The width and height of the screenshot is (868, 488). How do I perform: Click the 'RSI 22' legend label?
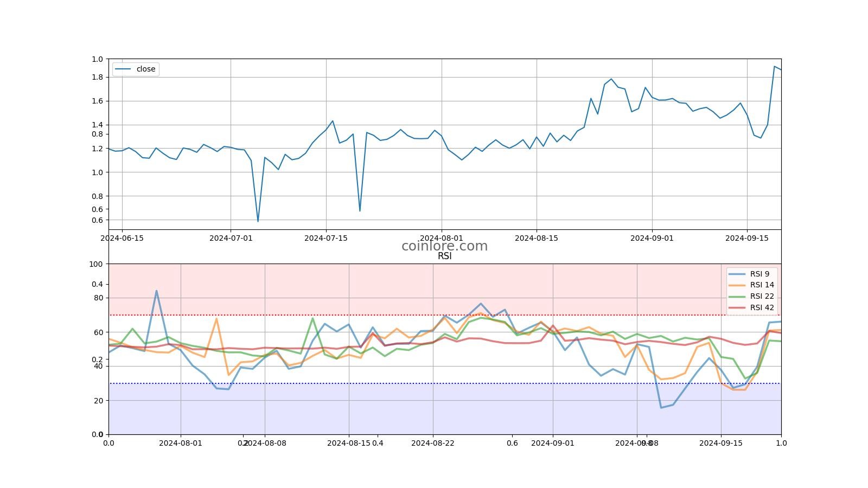pyautogui.click(x=762, y=296)
